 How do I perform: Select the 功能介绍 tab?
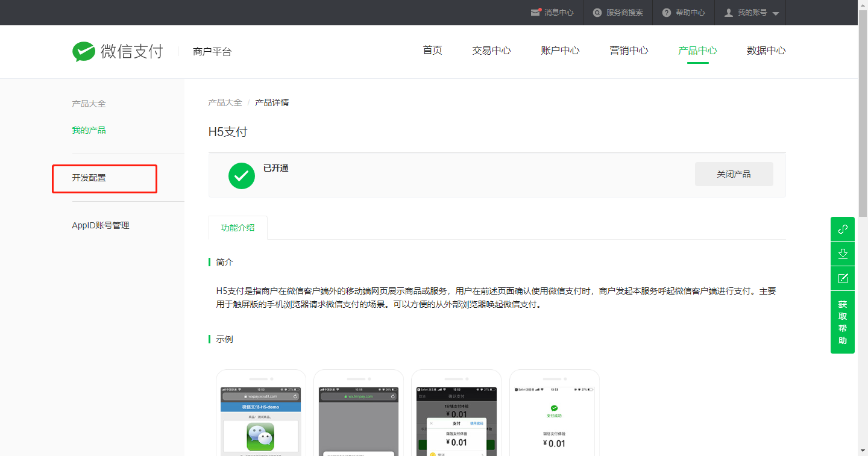[237, 228]
